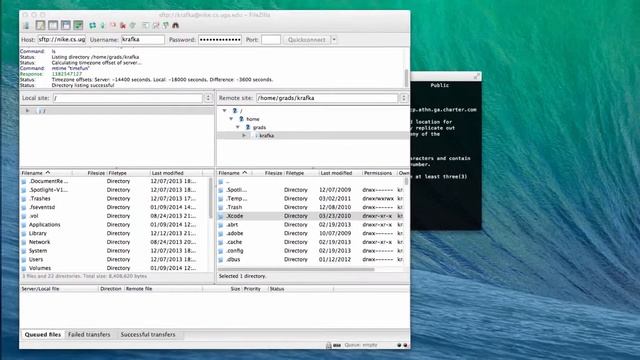This screenshot has width=640, height=360.
Task: Click the folder icon beside .cache
Action: click(221, 242)
